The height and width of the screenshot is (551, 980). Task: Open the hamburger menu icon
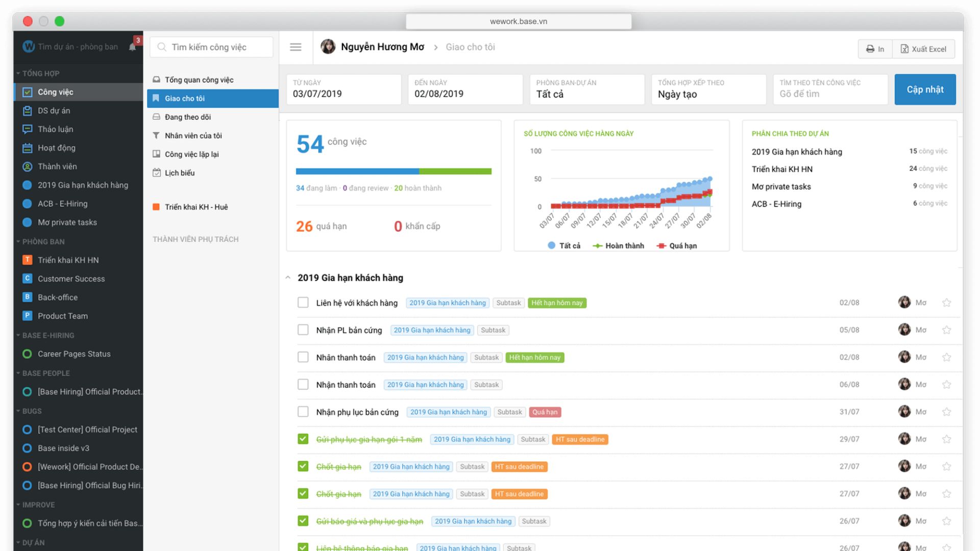click(296, 47)
